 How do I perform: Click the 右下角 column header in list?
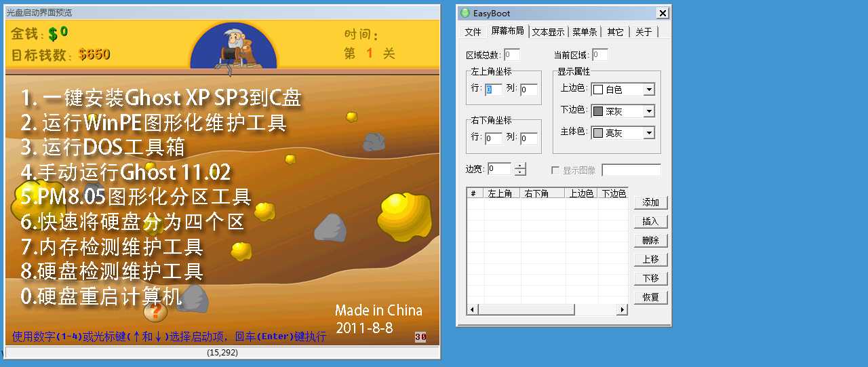coord(542,193)
